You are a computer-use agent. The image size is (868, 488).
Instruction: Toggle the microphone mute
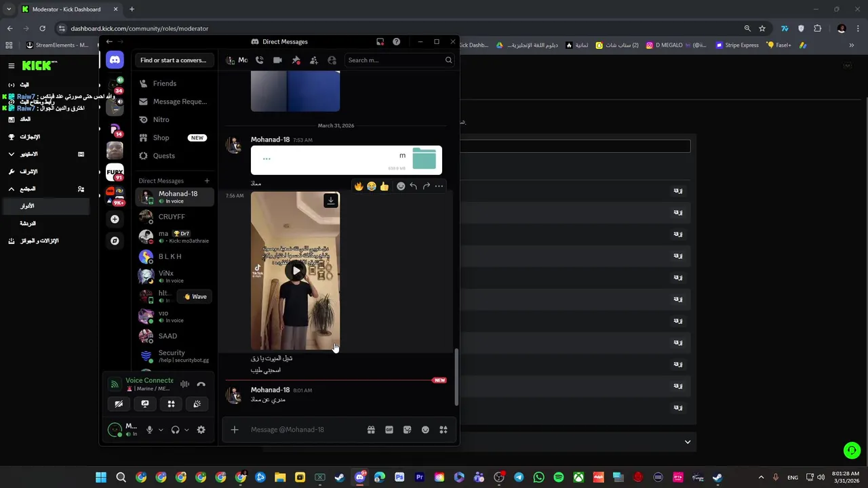click(149, 430)
